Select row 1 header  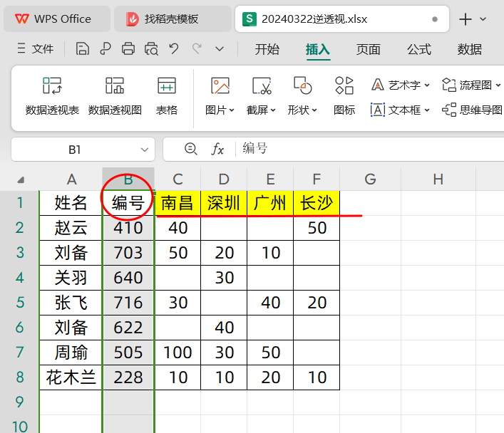click(x=20, y=203)
